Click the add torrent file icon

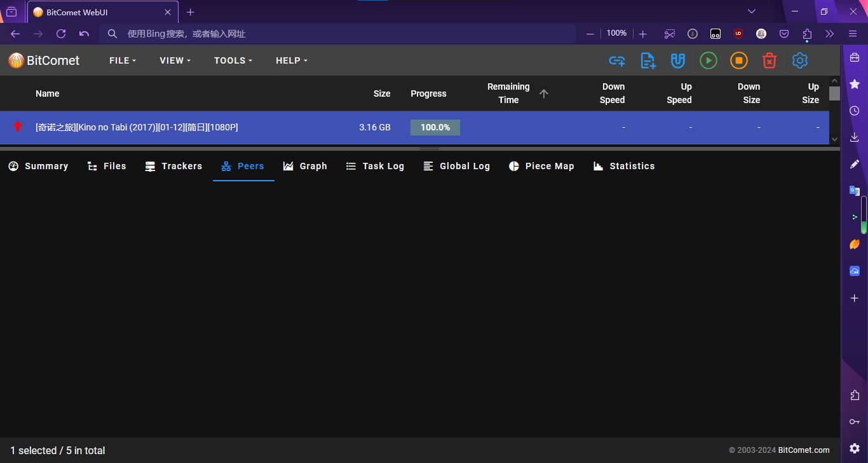pyautogui.click(x=648, y=60)
